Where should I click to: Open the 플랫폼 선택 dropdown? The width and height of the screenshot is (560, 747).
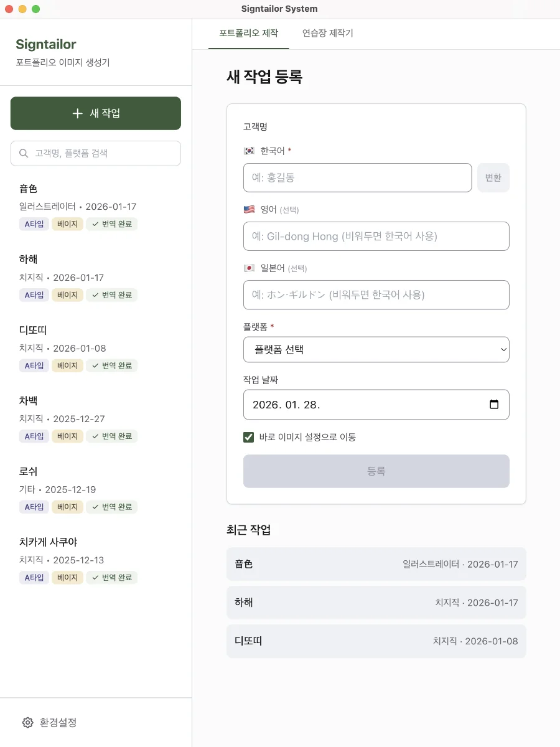[x=376, y=349]
